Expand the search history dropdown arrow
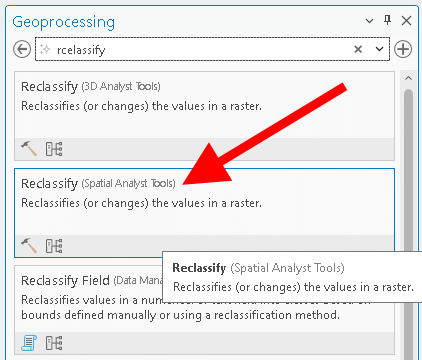422x360 pixels. 379,49
